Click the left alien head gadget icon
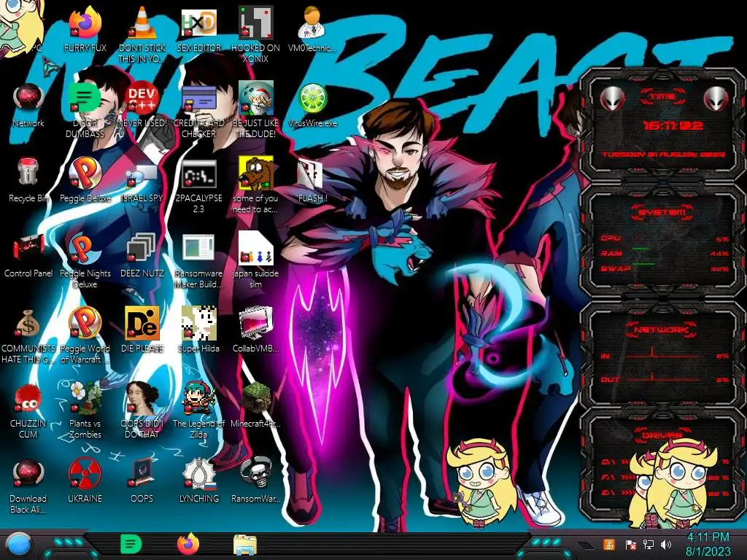 click(612, 99)
